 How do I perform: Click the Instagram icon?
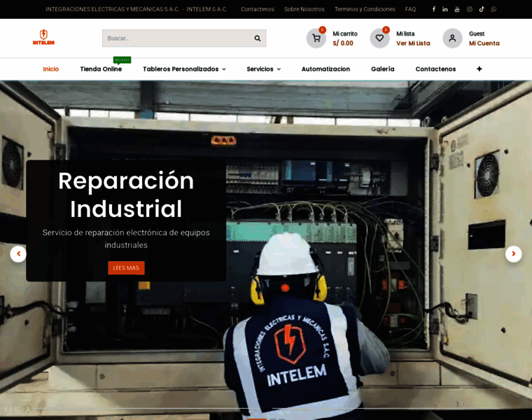[x=470, y=9]
